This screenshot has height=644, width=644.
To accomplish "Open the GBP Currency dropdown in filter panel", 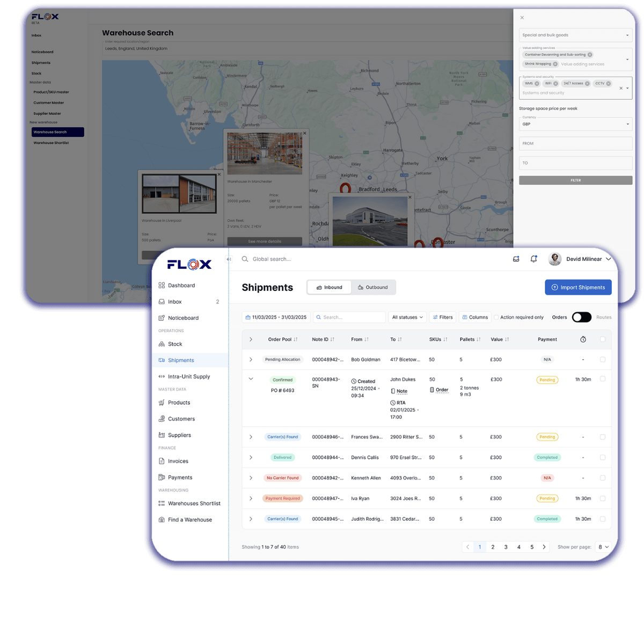I will point(575,124).
